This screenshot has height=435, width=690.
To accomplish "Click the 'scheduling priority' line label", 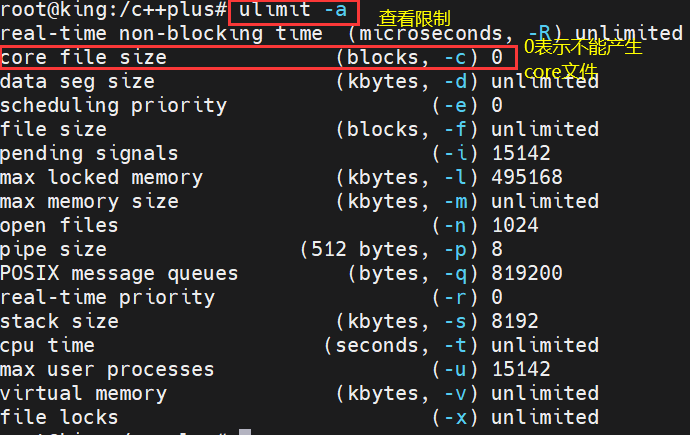I will [x=114, y=106].
